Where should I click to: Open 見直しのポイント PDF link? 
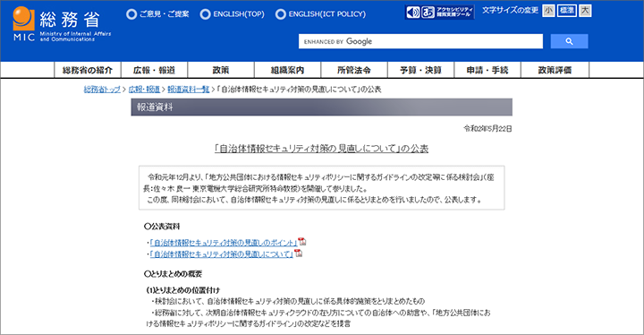pyautogui.click(x=223, y=243)
